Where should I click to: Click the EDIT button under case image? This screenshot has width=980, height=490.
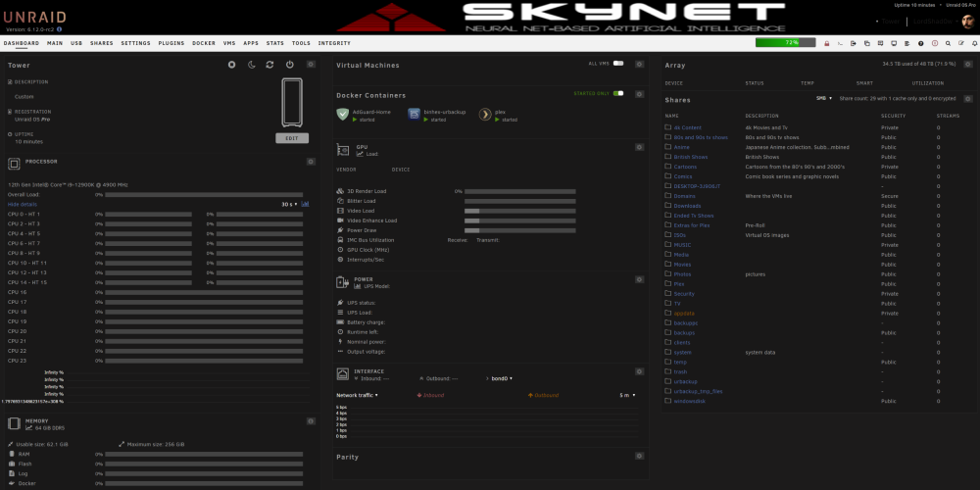292,138
